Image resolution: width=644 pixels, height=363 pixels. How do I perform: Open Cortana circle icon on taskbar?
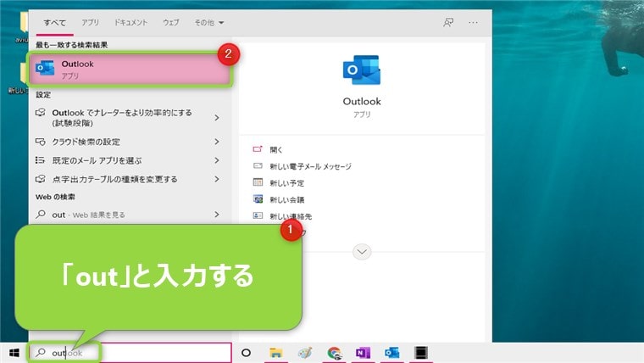246,353
